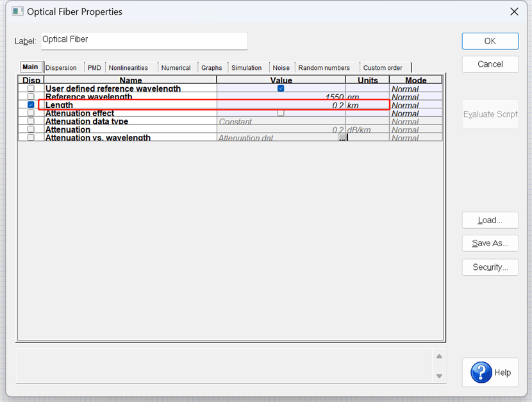Toggle the User defined reference wavelength value checkbox
Screen dimensions: 532x402
click(281, 88)
